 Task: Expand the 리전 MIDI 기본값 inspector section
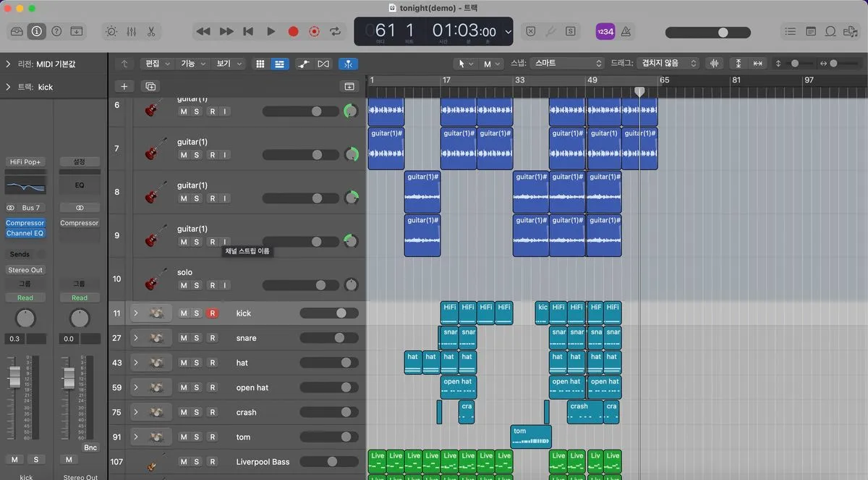[8, 64]
